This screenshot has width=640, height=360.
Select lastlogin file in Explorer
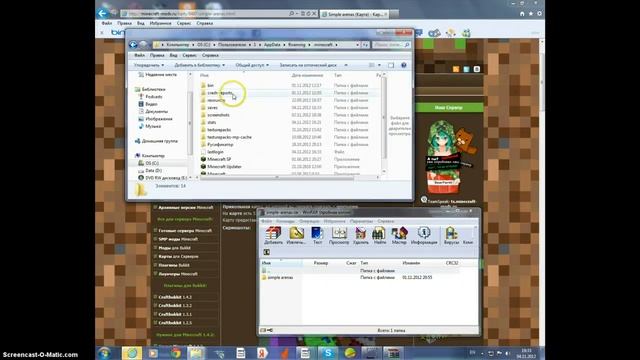[x=215, y=152]
